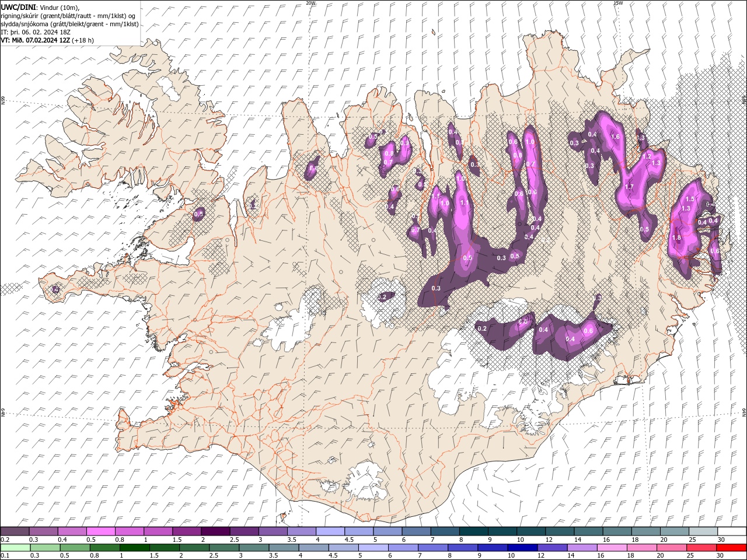Pick the rain scale swatch starting at 20

[671, 548]
